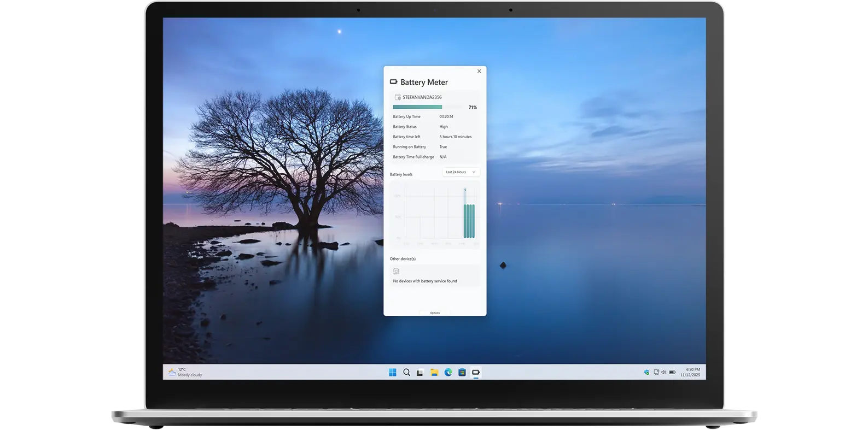Open the Windows Start menu

click(392, 373)
